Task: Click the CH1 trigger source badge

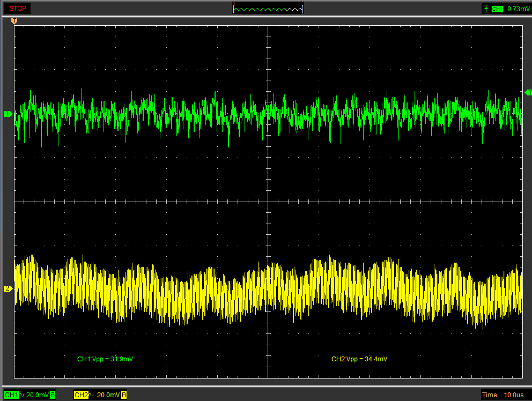Action: click(497, 9)
